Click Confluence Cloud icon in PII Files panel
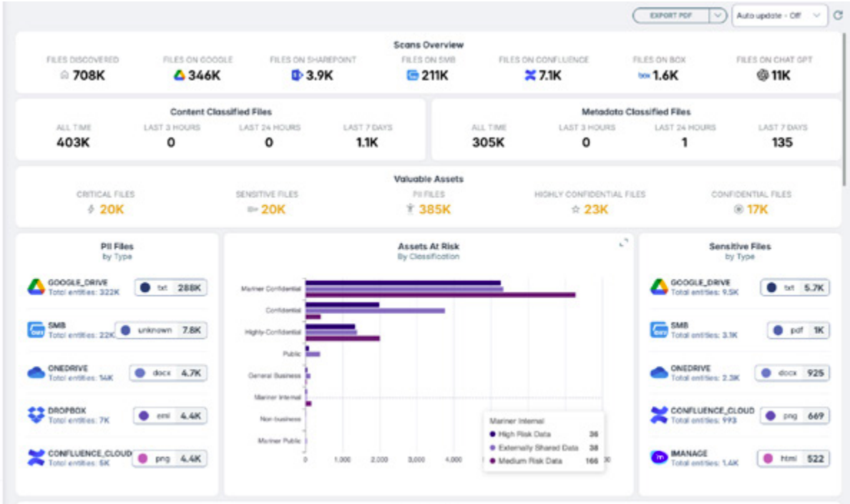 (x=36, y=458)
